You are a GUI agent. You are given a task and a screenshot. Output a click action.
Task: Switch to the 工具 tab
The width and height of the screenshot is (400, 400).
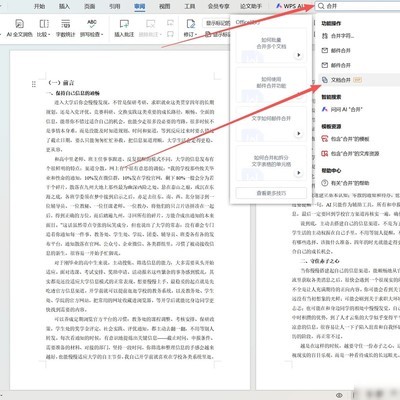(190, 6)
